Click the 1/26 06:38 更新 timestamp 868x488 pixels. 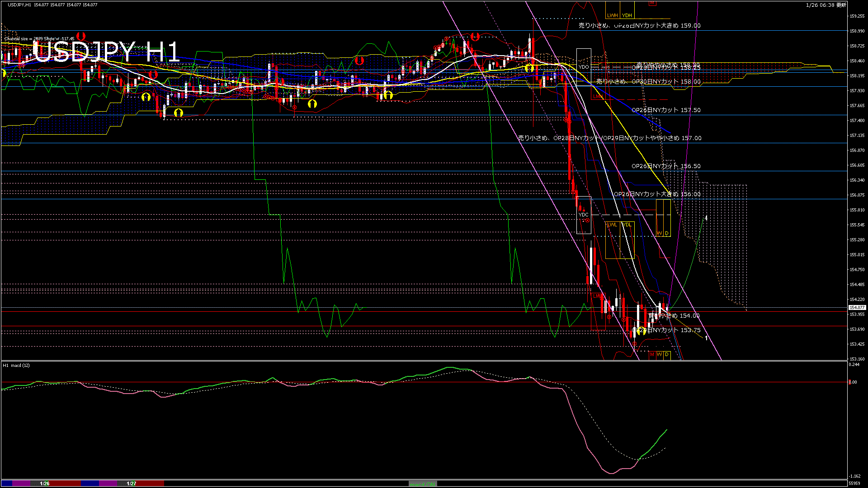pos(826,5)
